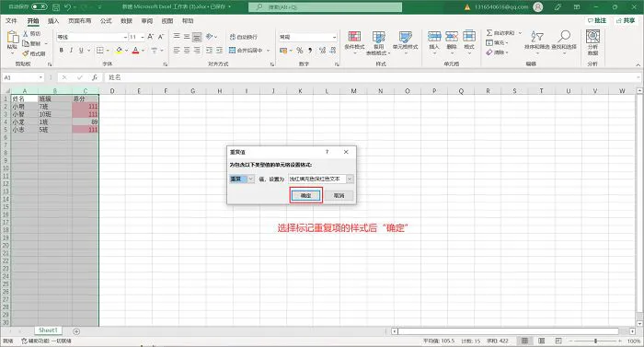Click Merge and Center
The width and height of the screenshot is (644, 347).
[246, 50]
